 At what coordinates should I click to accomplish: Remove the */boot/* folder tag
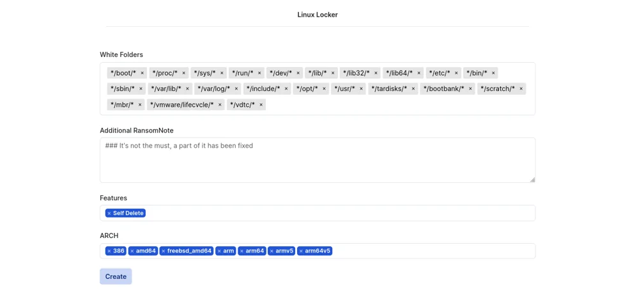click(142, 73)
